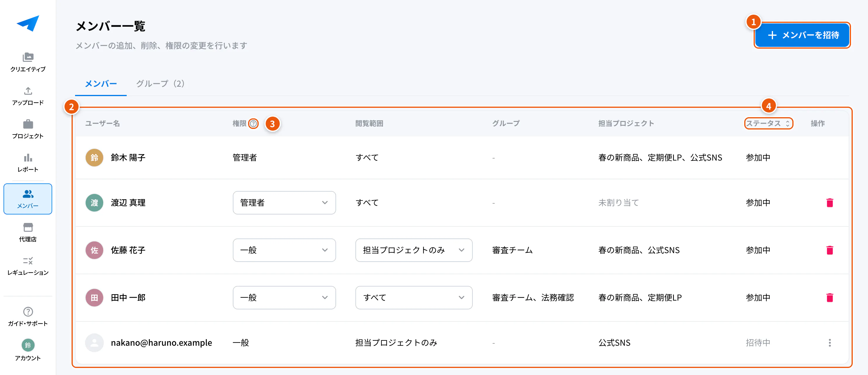This screenshot has width=868, height=375.
Task: Click 審査チーム、法務確認 group cell
Action: [533, 298]
